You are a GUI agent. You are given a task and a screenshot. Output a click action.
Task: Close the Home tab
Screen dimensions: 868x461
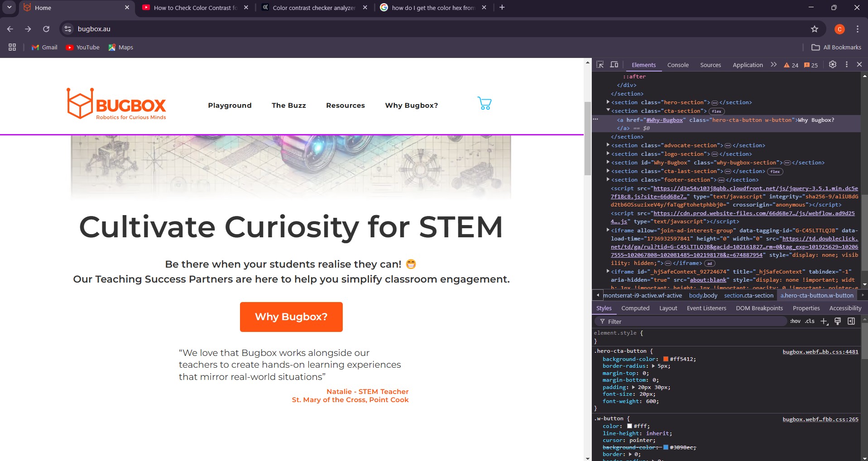(x=127, y=8)
